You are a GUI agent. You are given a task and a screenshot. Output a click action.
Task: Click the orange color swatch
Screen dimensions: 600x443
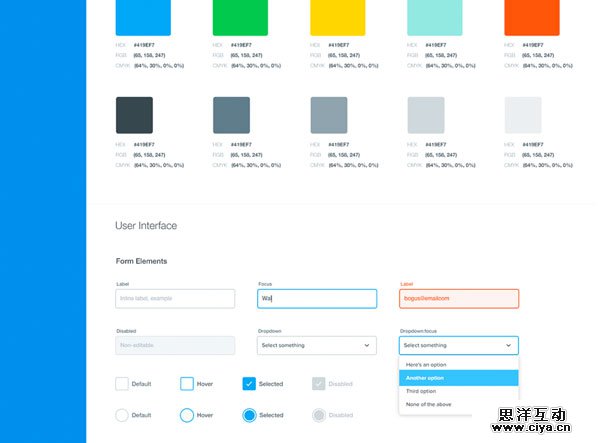532,18
